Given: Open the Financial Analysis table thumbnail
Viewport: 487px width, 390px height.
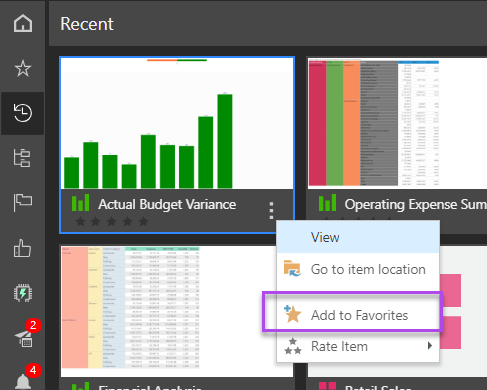Looking at the screenshot, I should [x=177, y=312].
